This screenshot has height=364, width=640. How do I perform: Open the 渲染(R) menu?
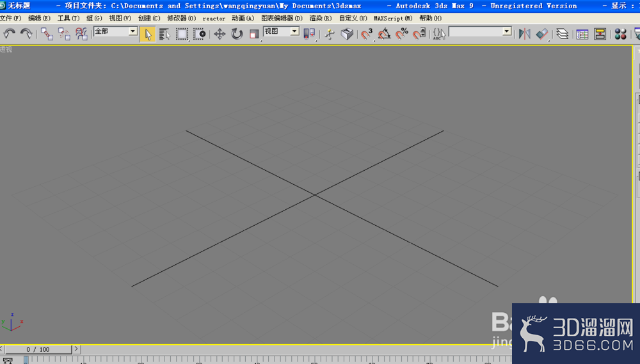tap(321, 19)
